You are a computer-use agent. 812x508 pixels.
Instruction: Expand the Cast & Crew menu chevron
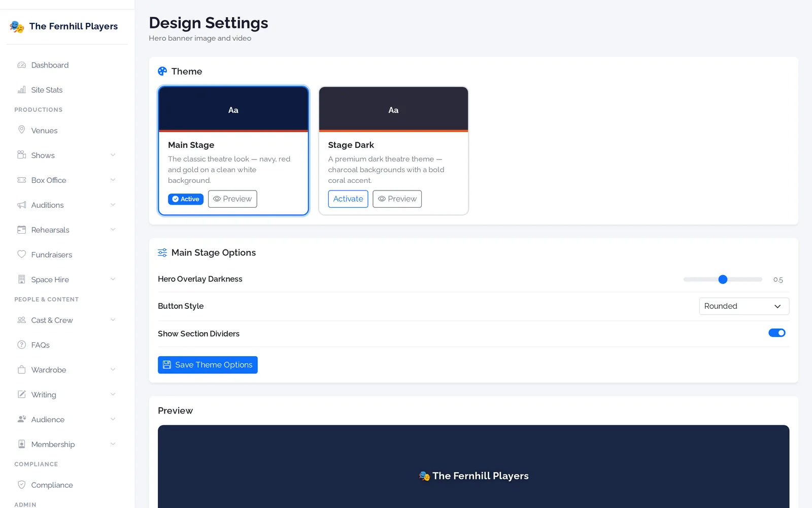113,320
